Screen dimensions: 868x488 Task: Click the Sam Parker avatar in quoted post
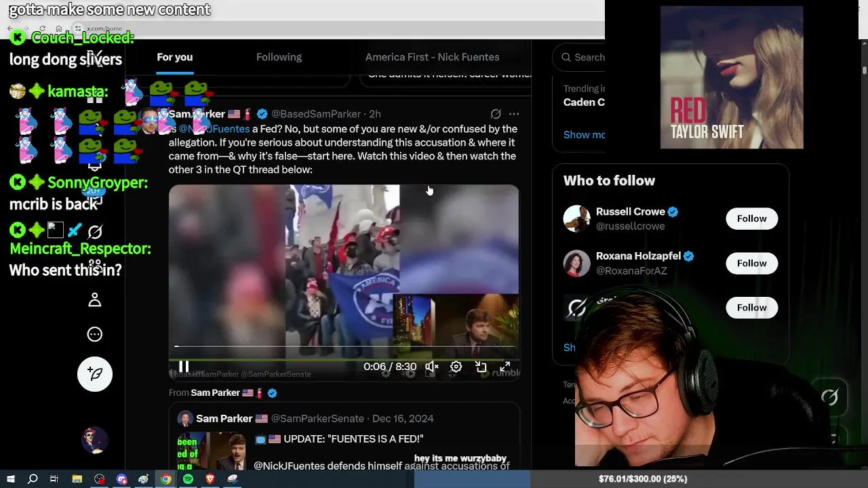coord(185,418)
